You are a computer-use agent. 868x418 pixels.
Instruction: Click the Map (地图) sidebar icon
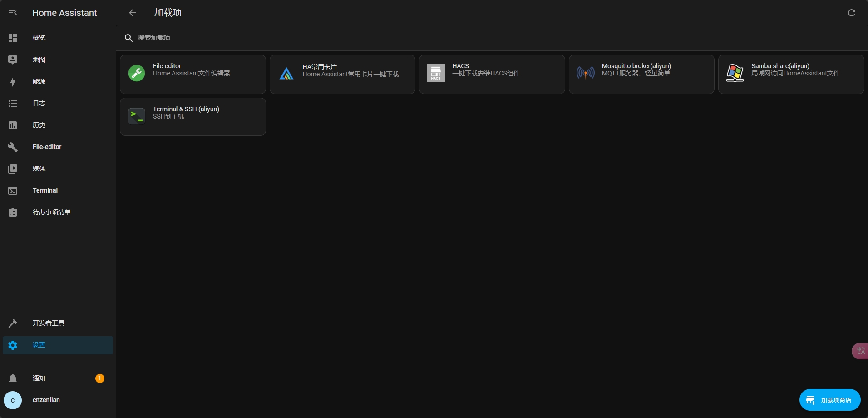coord(13,60)
